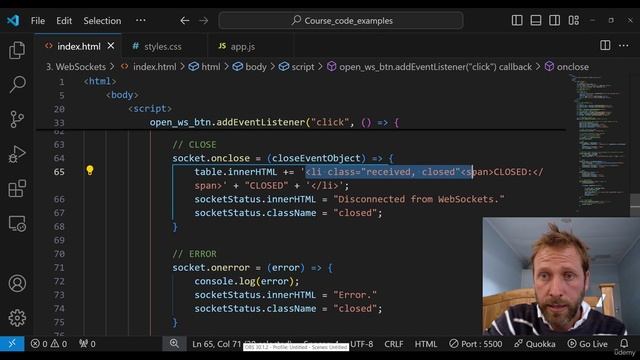
Task: Click the VS Code logo icon
Action: tap(13, 20)
